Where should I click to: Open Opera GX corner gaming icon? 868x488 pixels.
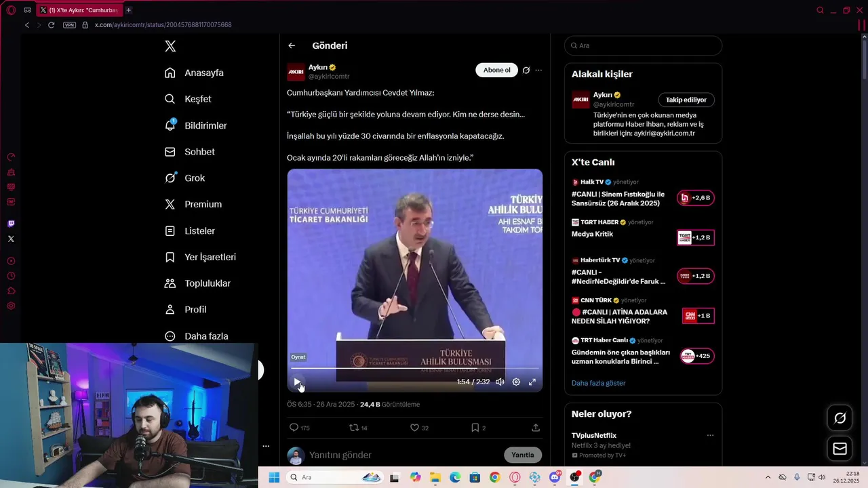click(x=27, y=10)
